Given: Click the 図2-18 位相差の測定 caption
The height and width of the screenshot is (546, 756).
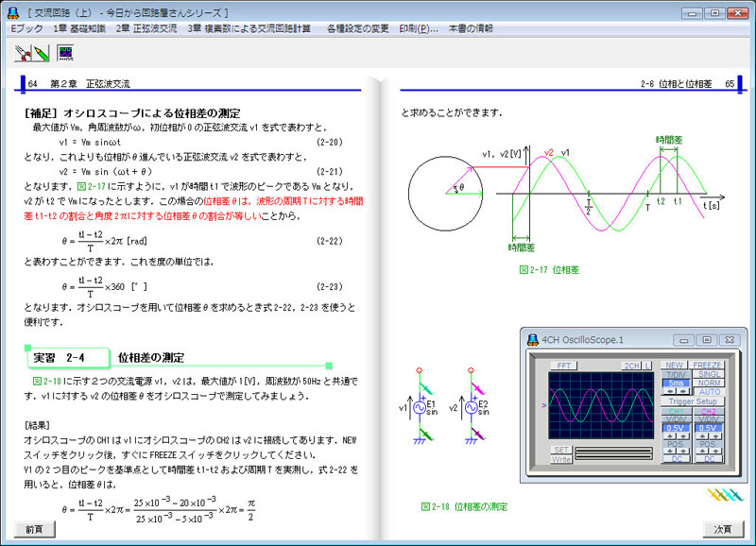Looking at the screenshot, I should tap(464, 506).
